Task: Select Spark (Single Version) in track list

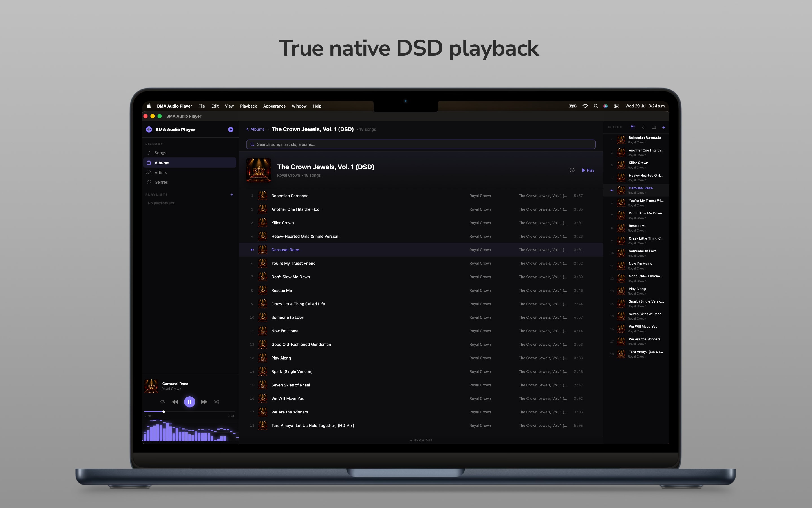Action: tap(421, 372)
